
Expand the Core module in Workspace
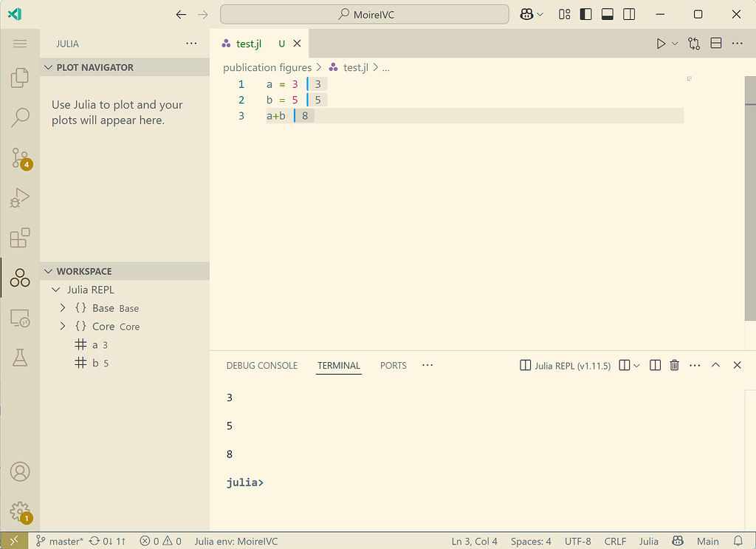pyautogui.click(x=63, y=326)
